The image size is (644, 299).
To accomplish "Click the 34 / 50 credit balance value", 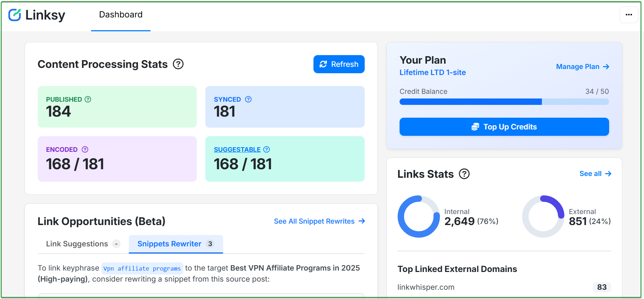I will 597,91.
